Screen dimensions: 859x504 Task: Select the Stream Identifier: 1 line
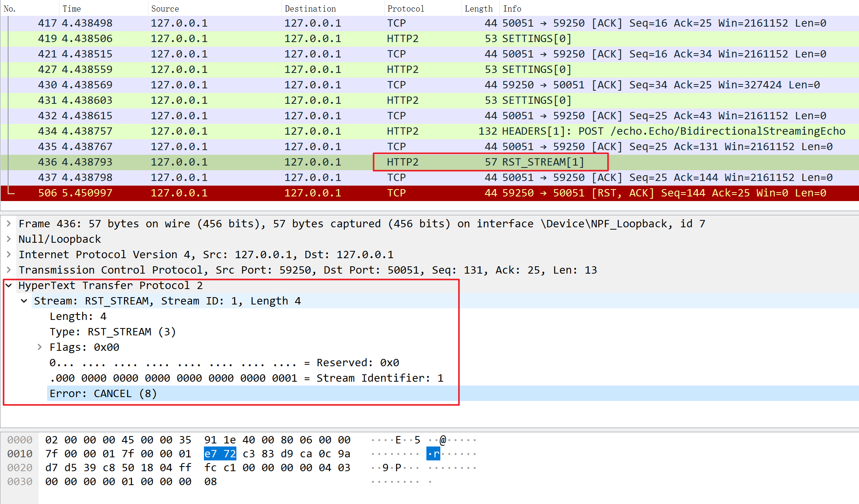(x=246, y=378)
